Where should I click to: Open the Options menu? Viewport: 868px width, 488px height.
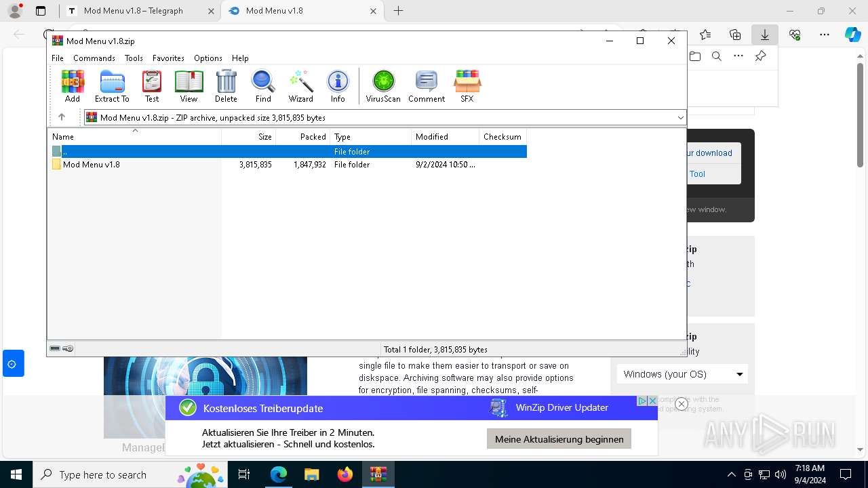click(208, 58)
